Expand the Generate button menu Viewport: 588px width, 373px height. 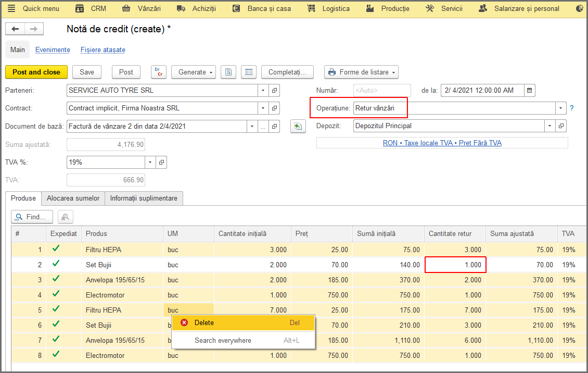tap(194, 72)
